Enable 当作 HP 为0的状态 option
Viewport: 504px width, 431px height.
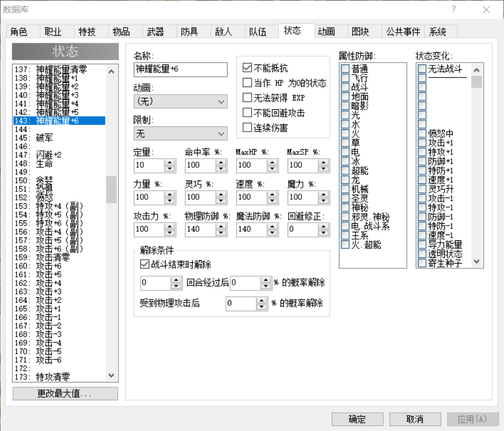tap(247, 83)
